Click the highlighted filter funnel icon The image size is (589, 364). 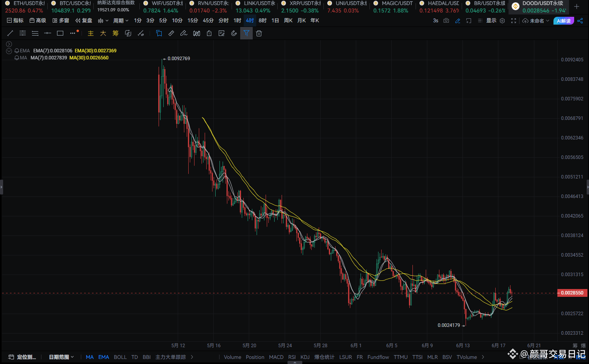click(246, 34)
